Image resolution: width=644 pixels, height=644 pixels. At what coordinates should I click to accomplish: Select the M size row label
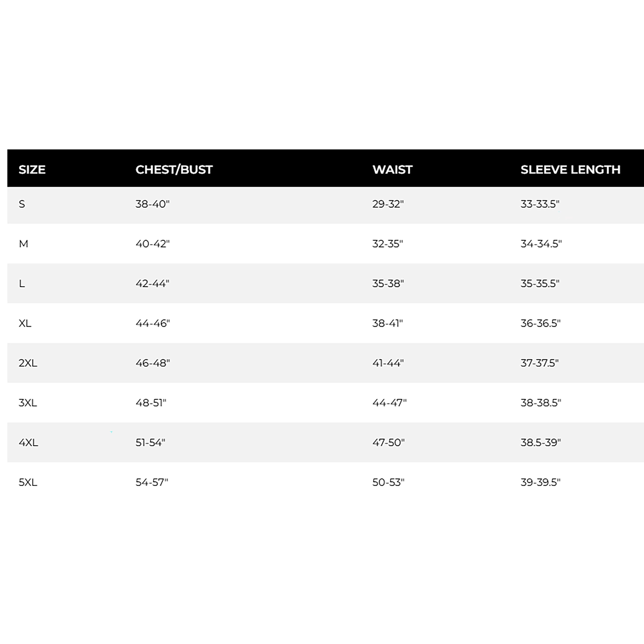(x=23, y=244)
